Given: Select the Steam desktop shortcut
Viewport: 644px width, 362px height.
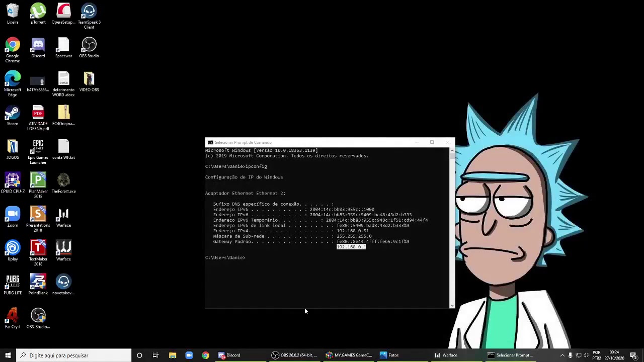Looking at the screenshot, I should (13, 116).
